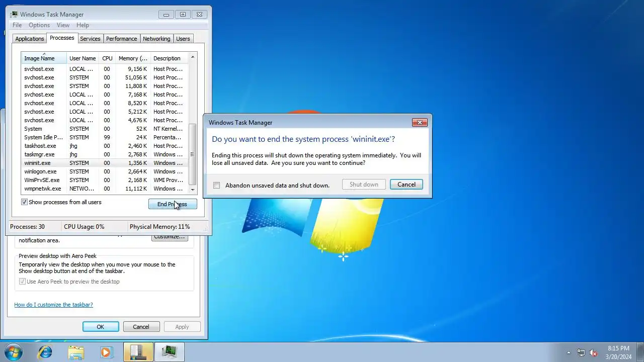The height and width of the screenshot is (362, 644).
Task: Click the 'CPU Usage: 0%' status entry
Action: click(x=84, y=227)
